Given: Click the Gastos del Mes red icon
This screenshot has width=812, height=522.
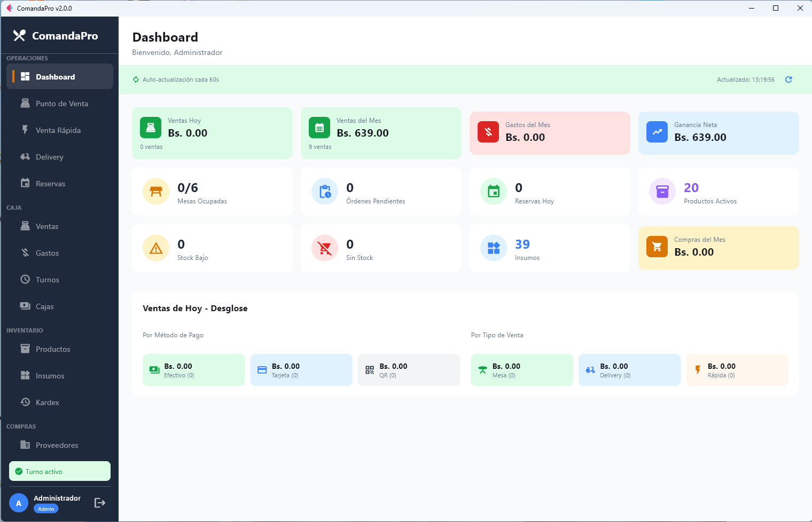Looking at the screenshot, I should coord(488,132).
